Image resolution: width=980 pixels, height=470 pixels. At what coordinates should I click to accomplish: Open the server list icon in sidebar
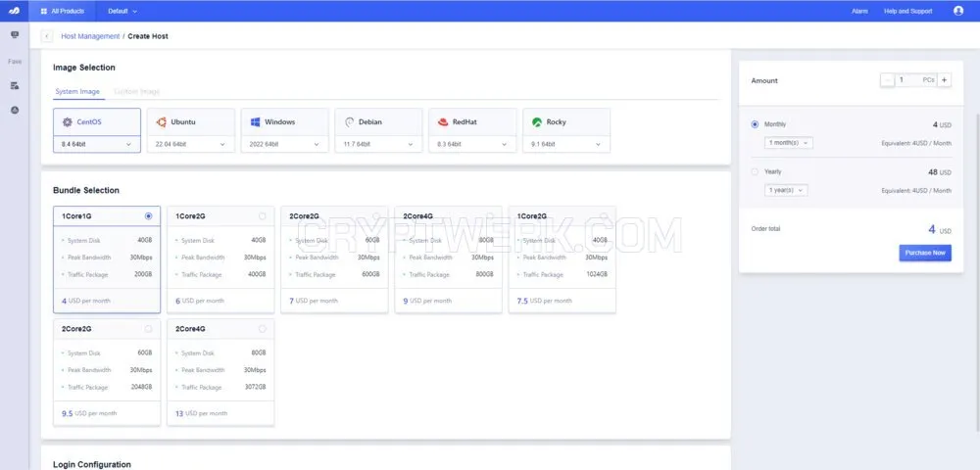(x=15, y=85)
